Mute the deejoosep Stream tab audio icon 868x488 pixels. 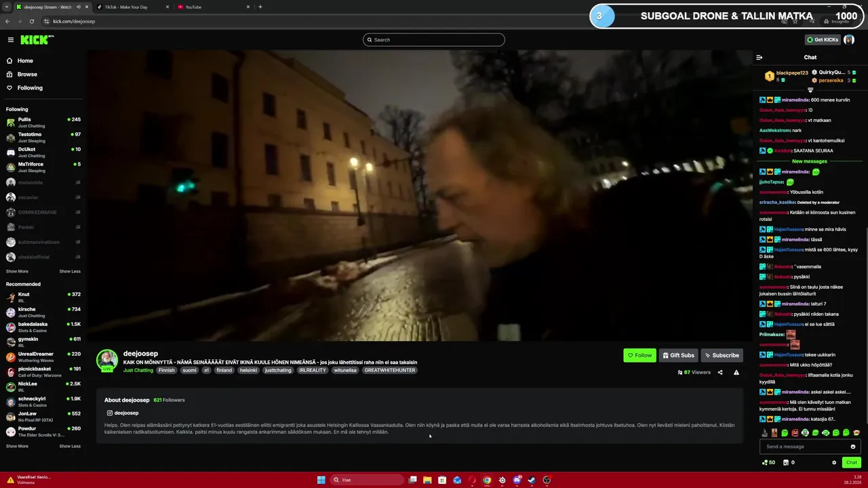(78, 7)
